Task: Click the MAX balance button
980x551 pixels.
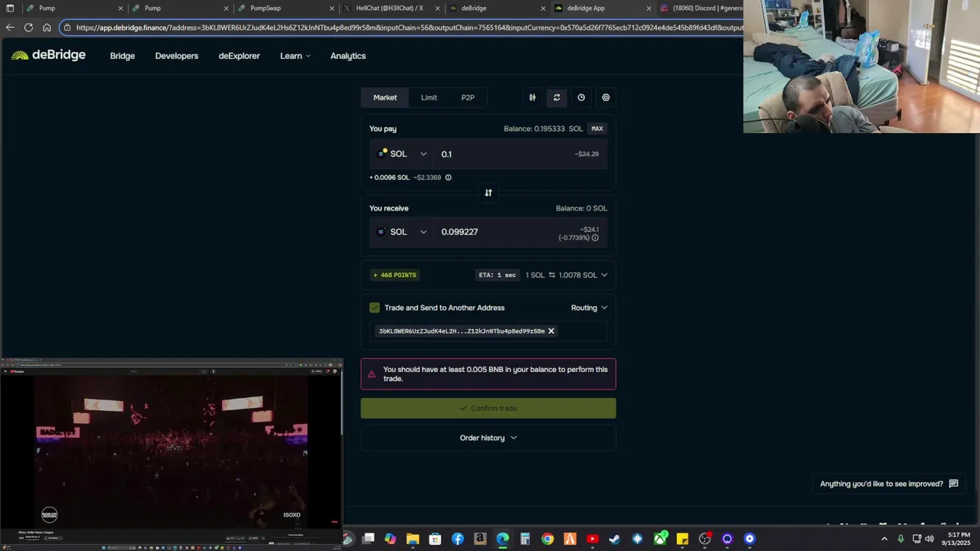Action: pyautogui.click(x=597, y=129)
